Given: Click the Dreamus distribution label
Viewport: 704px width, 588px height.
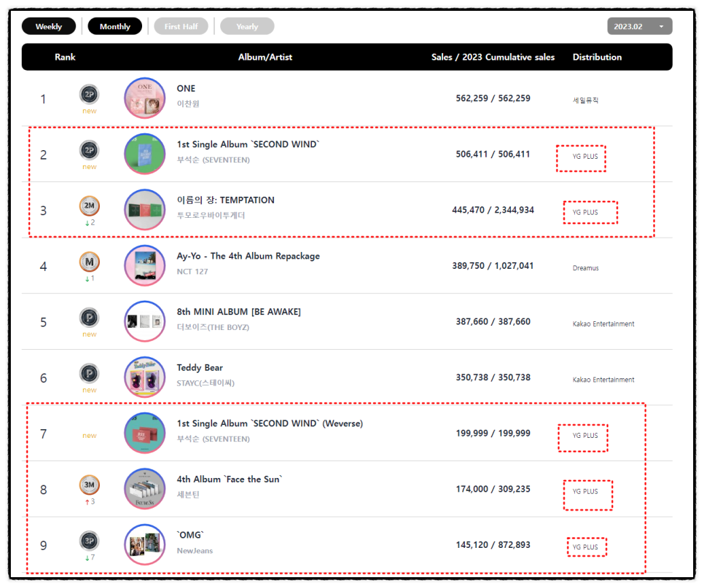Looking at the screenshot, I should [585, 268].
